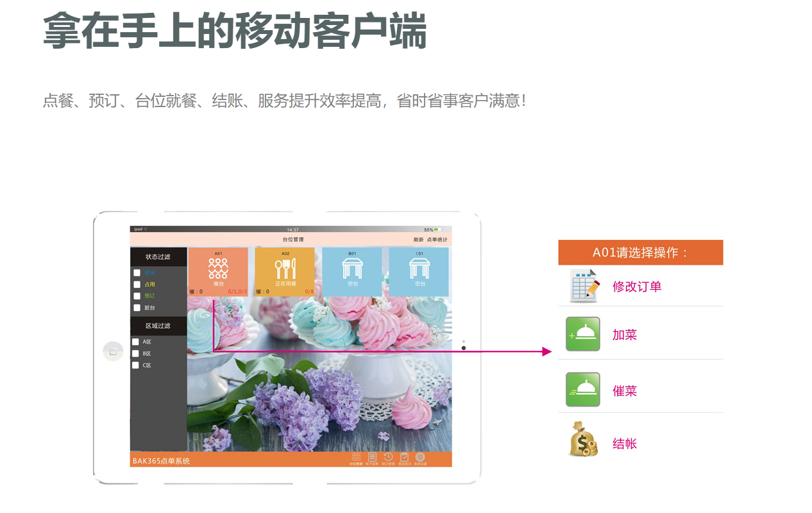Image resolution: width=812 pixels, height=513 pixels.
Task: Open reservation management clock icon
Action: [388, 458]
